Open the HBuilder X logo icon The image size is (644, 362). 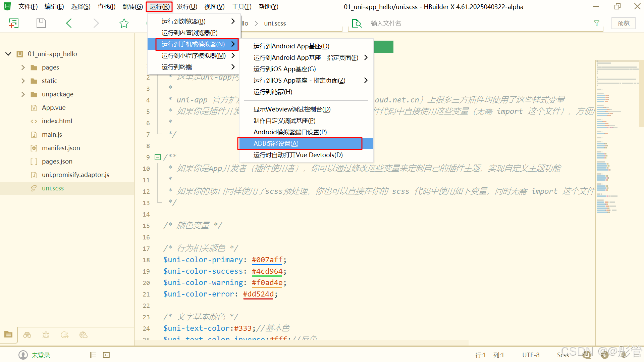point(7,6)
